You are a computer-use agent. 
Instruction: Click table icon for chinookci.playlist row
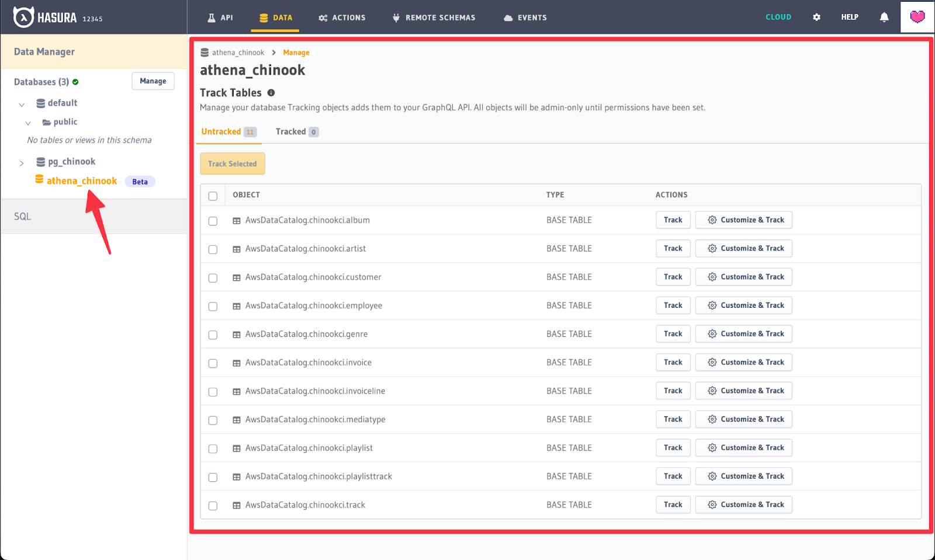(x=237, y=448)
